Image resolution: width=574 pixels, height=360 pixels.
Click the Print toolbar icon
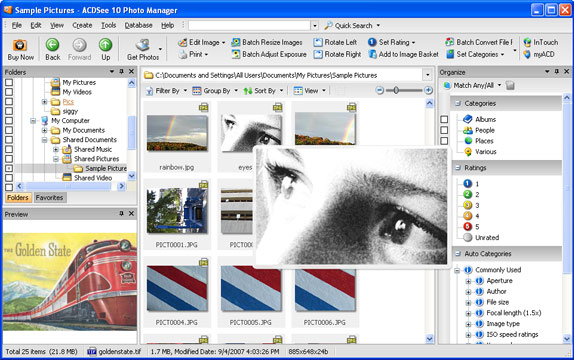pyautogui.click(x=183, y=55)
